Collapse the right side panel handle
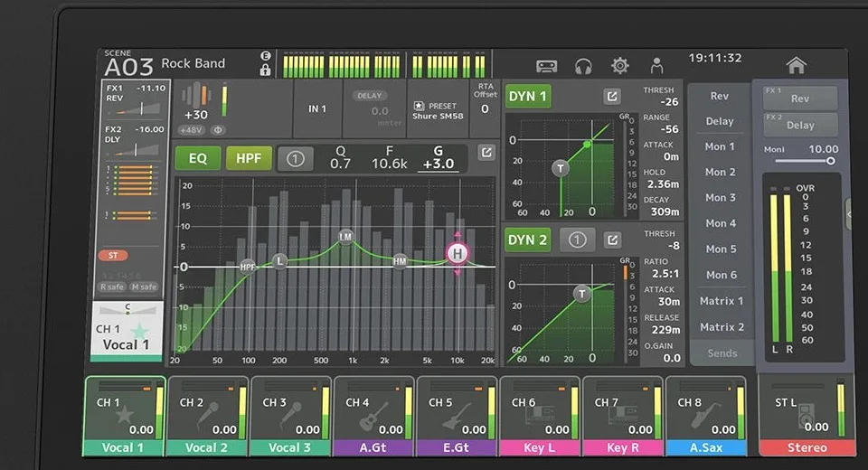The height and width of the screenshot is (470, 868). [849, 213]
